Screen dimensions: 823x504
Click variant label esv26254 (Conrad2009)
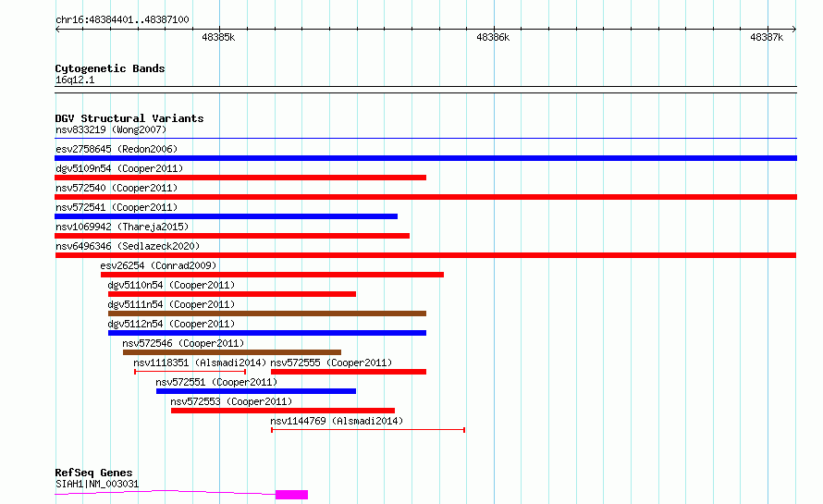click(x=158, y=265)
